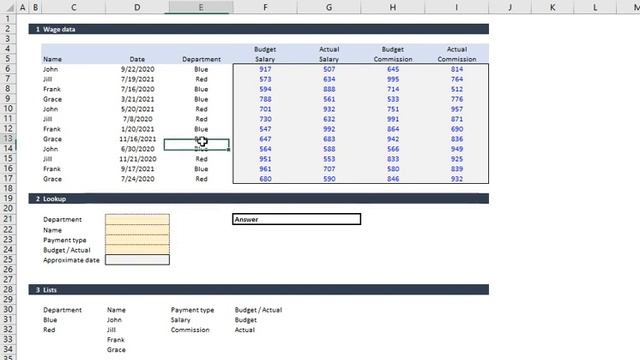640x360 pixels.
Task: Select column D header
Action: coord(137,7)
